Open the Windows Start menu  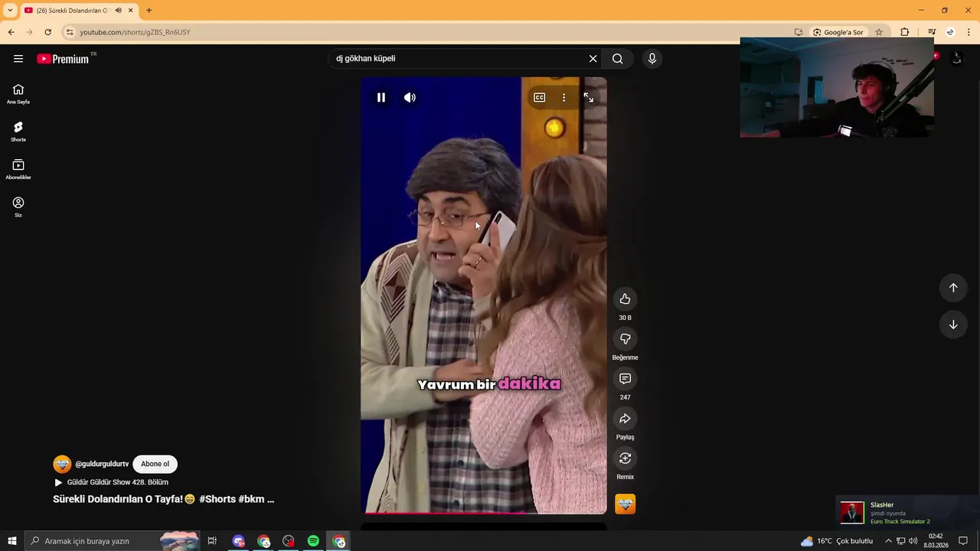coord(12,541)
